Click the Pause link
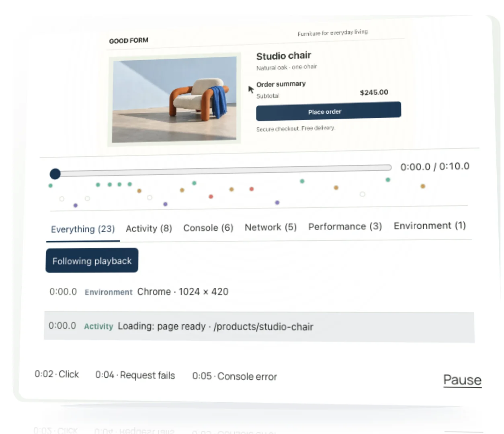The image size is (504, 434). pos(462,380)
